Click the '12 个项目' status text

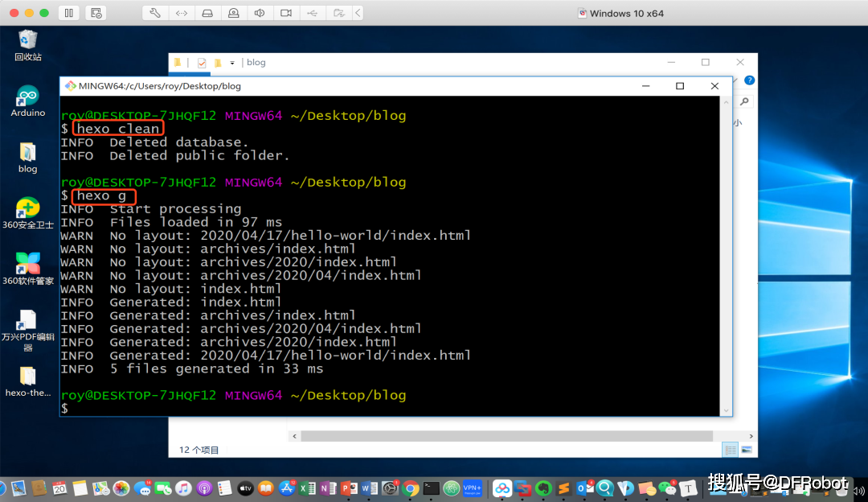click(199, 450)
